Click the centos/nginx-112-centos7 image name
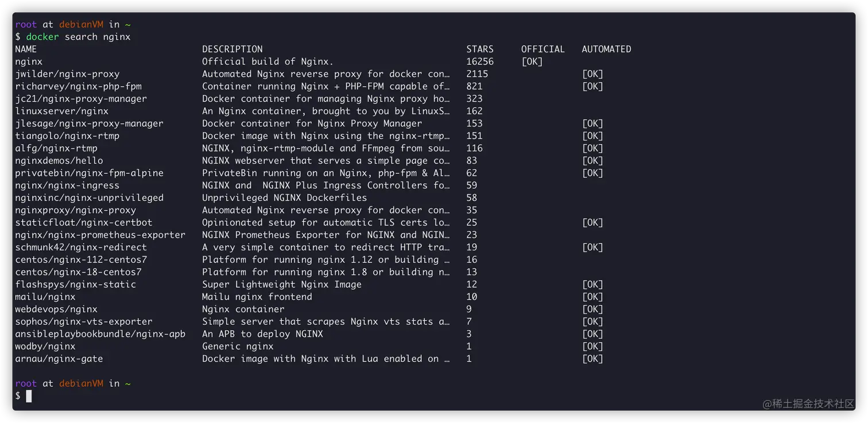The height and width of the screenshot is (423, 868). (x=81, y=259)
